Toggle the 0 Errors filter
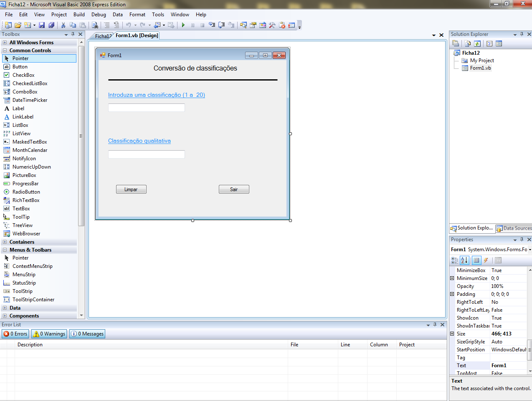Viewport: 532px width, 401px height. pos(15,334)
